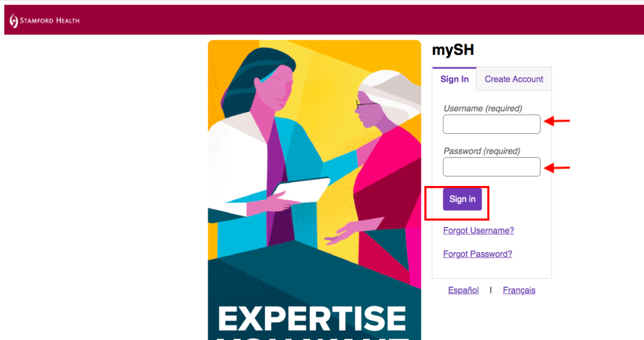
Task: Click the Stamford Health wordmark text
Action: (50, 21)
